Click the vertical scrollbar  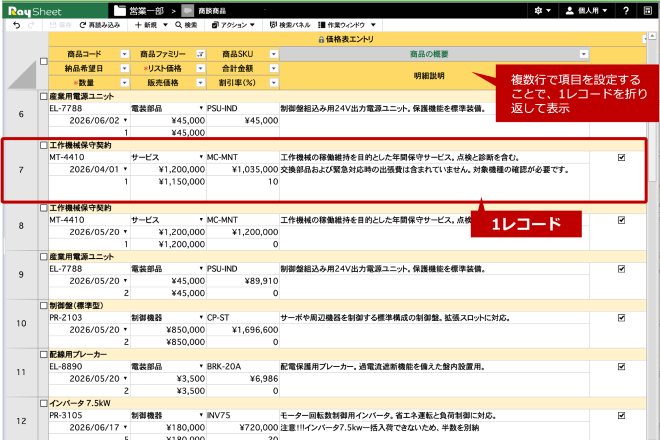point(653,112)
